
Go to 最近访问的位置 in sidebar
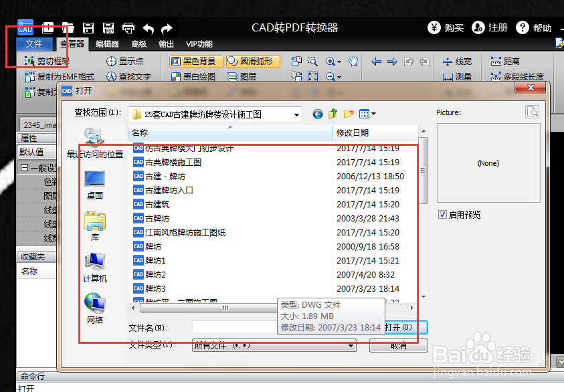coord(95,143)
